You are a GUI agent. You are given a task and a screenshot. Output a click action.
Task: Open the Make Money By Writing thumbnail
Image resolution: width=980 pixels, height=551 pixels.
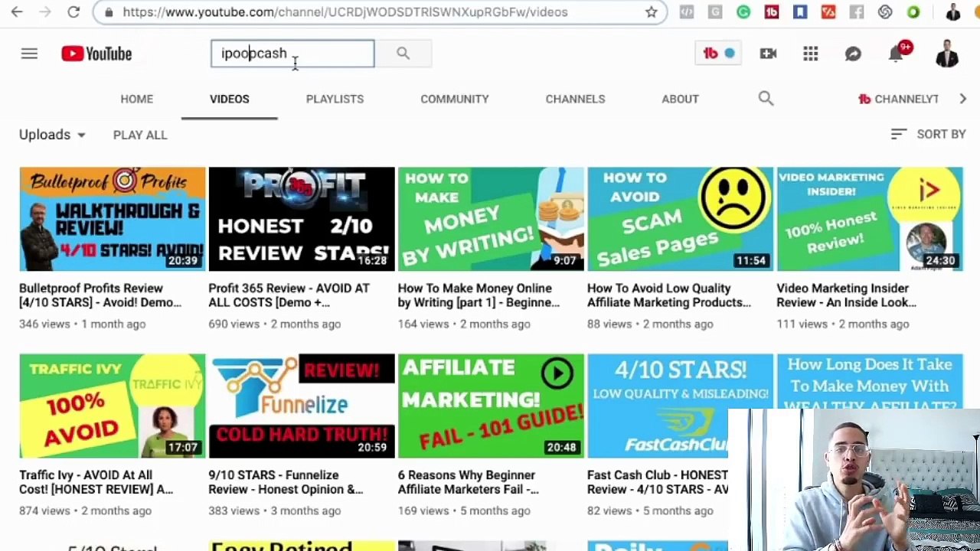(x=491, y=219)
